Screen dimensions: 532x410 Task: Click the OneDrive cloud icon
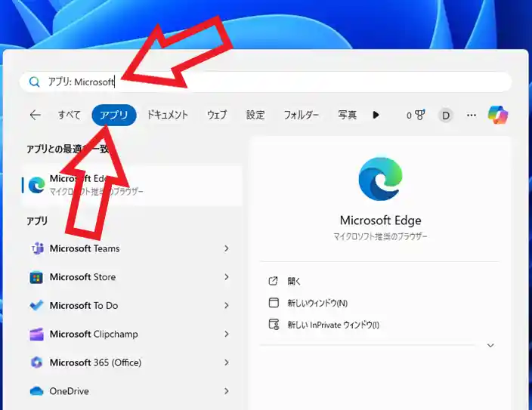point(36,391)
